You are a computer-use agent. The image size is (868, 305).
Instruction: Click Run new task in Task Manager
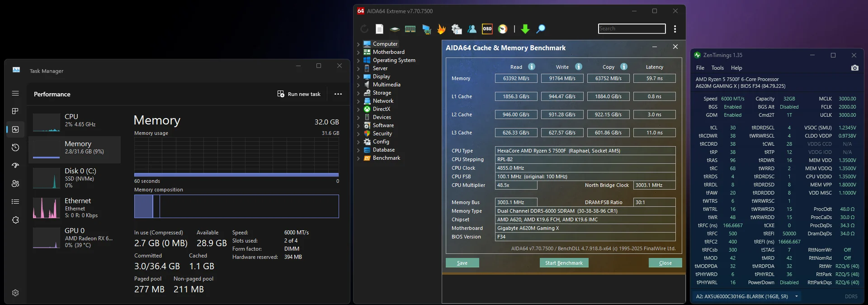(x=299, y=94)
